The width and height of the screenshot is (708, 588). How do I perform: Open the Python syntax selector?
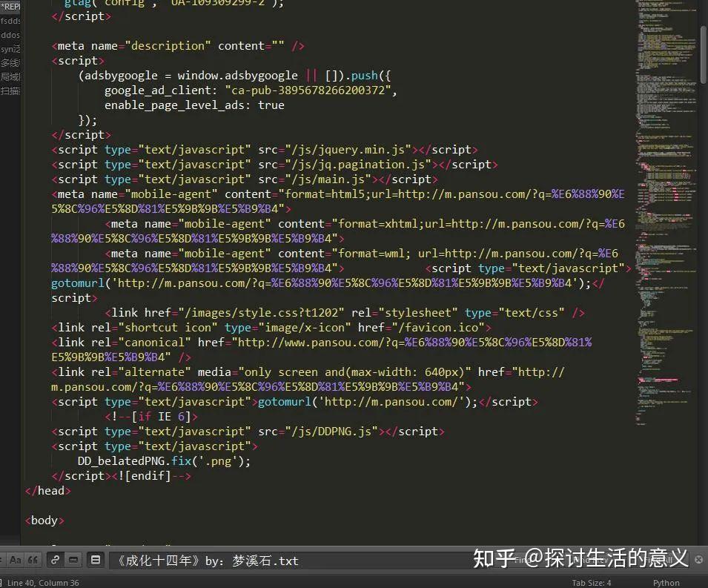666,583
